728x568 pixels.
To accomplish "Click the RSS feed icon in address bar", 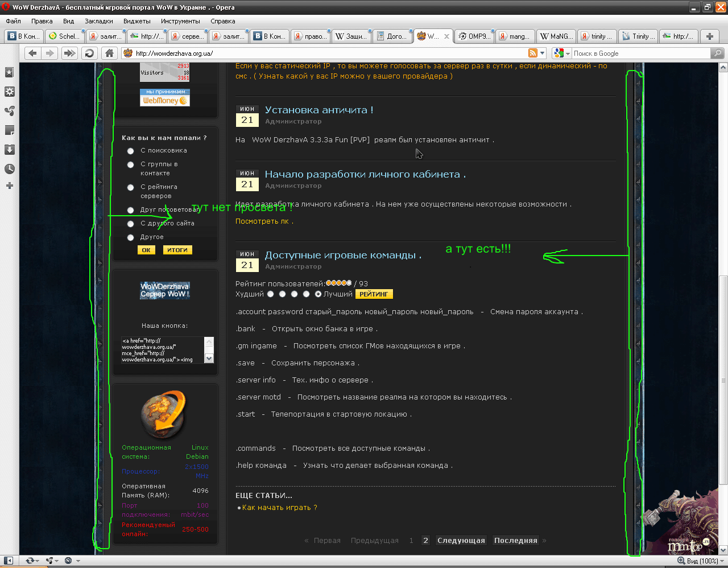I will point(533,53).
